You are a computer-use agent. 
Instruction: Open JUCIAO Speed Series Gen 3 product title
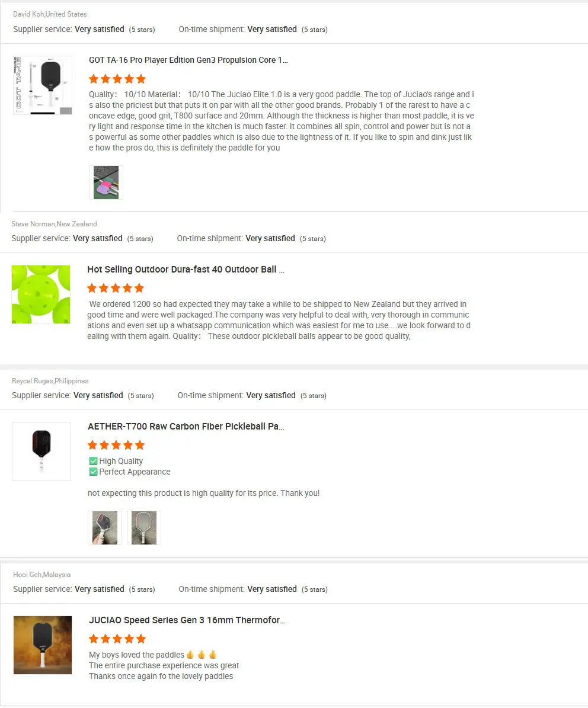click(x=187, y=620)
